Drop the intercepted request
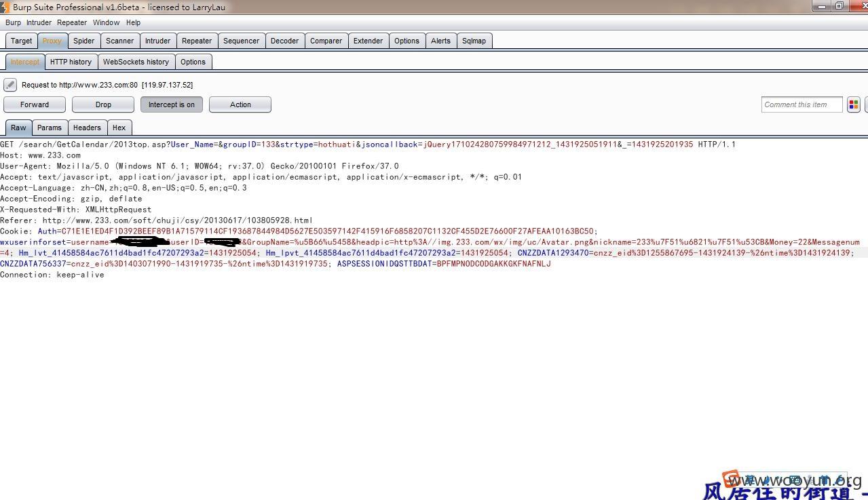The image size is (868, 500). click(x=103, y=104)
